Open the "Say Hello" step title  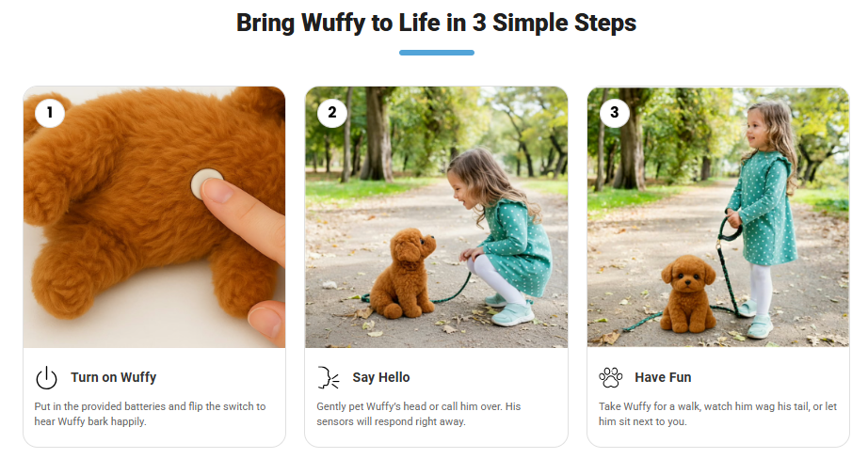point(381,377)
